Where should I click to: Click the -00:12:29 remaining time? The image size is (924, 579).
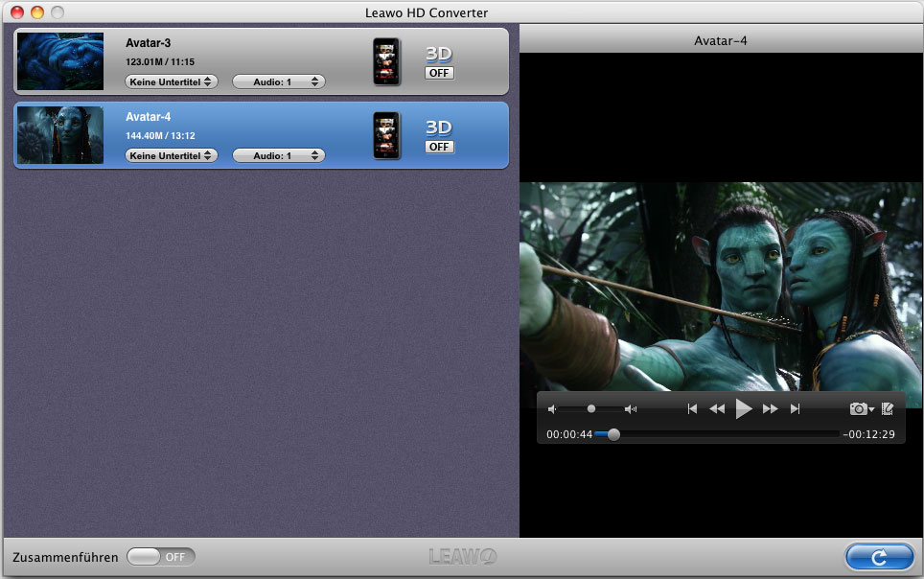click(868, 434)
